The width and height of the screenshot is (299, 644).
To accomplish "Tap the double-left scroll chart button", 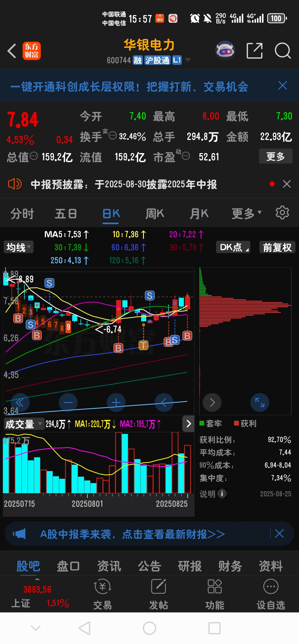I will tap(20, 403).
